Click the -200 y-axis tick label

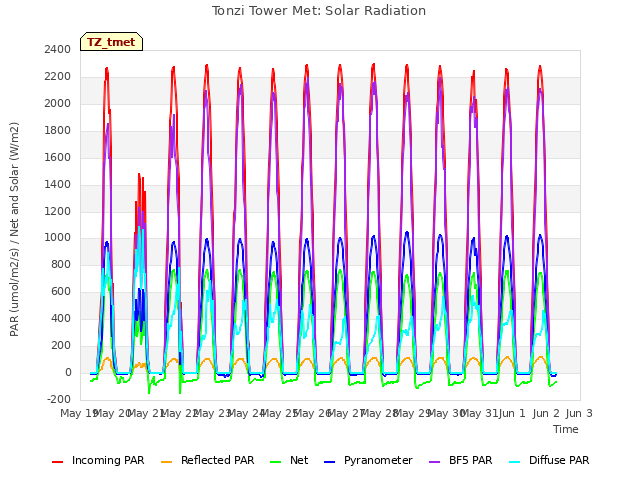[59, 399]
